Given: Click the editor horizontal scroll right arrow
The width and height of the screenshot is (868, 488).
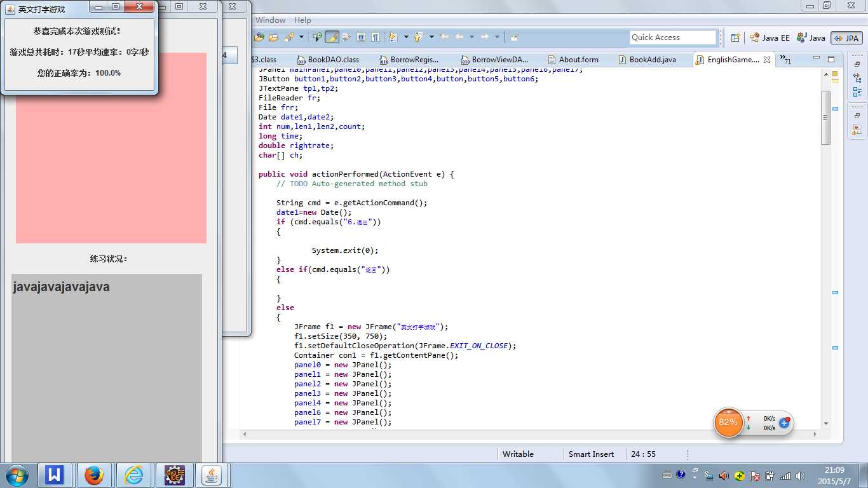Looking at the screenshot, I should click(x=816, y=434).
